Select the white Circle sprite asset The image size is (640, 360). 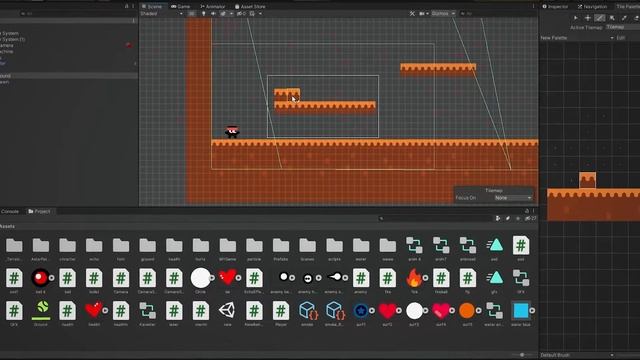click(x=200, y=278)
